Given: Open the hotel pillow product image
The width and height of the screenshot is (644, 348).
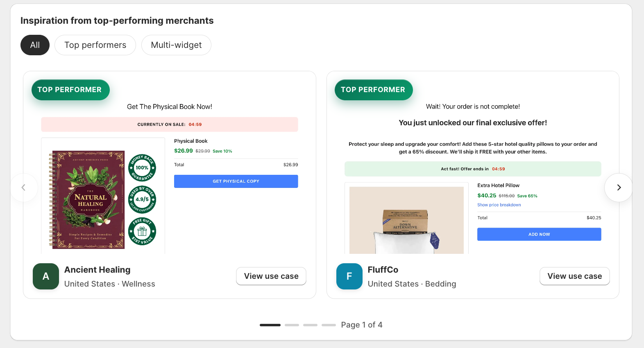Looking at the screenshot, I should pos(406,220).
